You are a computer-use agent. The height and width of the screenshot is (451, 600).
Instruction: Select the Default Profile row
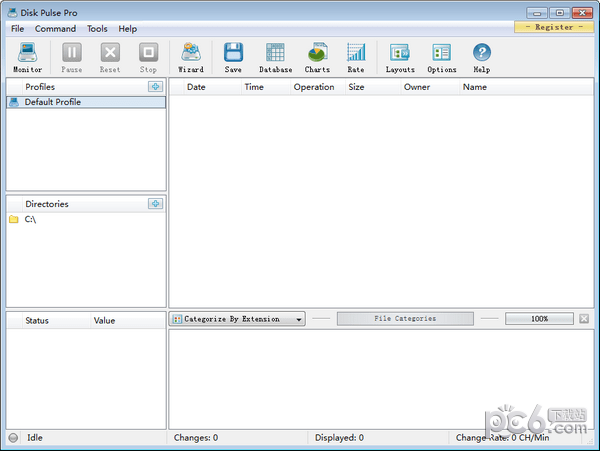pyautogui.click(x=86, y=102)
